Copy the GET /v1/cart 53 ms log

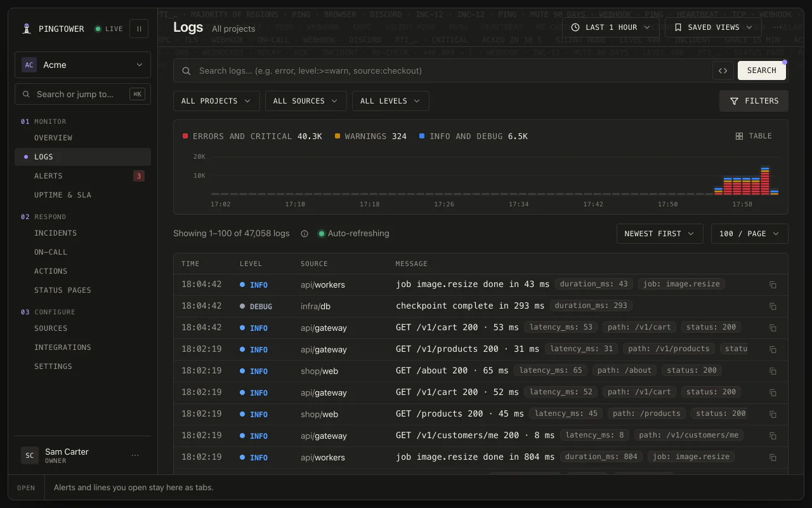[x=773, y=328]
